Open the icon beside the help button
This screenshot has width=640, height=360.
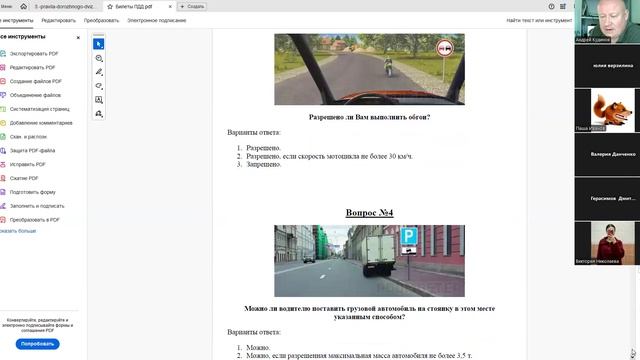click(x=563, y=7)
